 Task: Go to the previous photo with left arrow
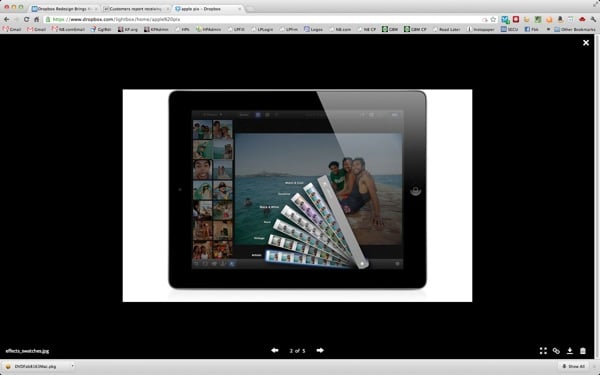(x=275, y=350)
